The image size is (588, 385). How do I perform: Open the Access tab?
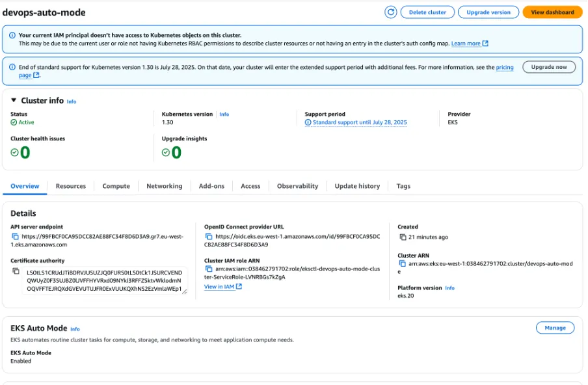pyautogui.click(x=250, y=186)
